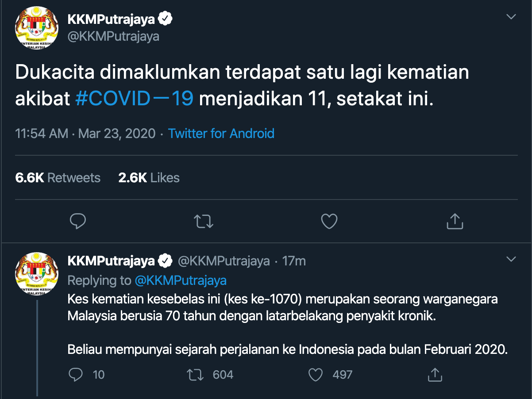532x399 pixels.
Task: Expand the reply tweet's chevron options menu
Action: tap(511, 259)
